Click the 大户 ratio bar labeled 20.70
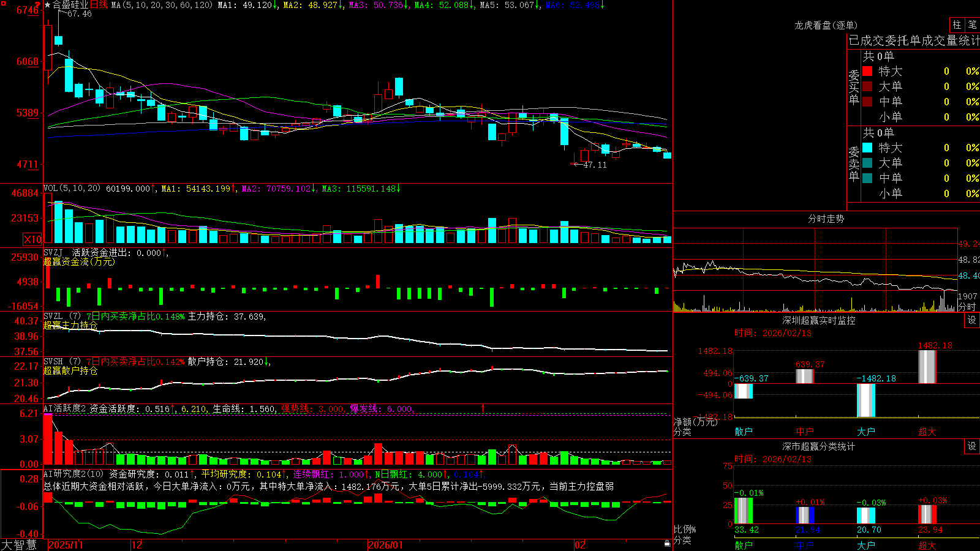The image size is (980, 551). [866, 516]
